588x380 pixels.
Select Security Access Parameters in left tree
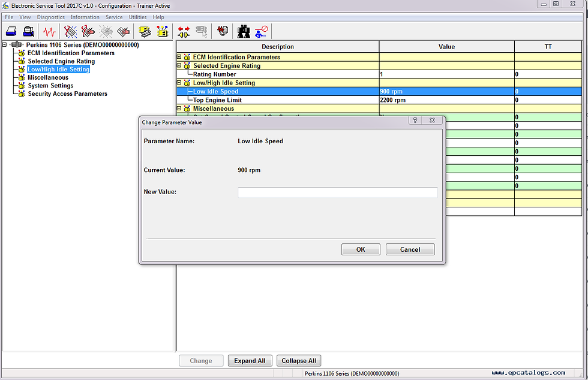[67, 94]
